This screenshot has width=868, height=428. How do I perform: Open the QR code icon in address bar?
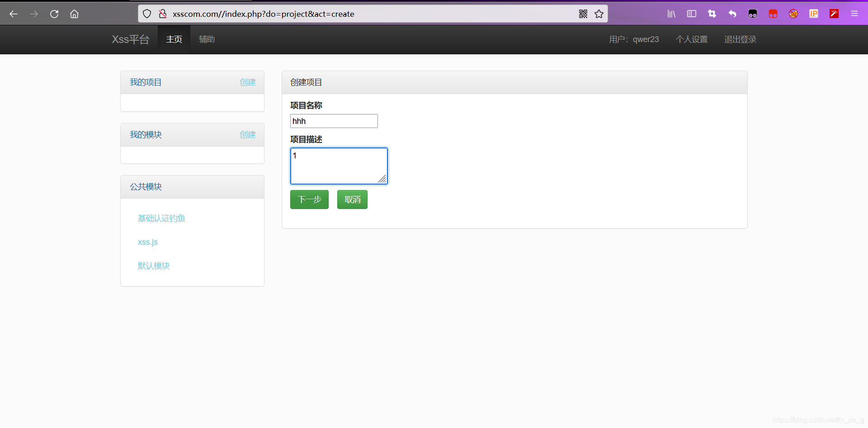[x=583, y=14]
